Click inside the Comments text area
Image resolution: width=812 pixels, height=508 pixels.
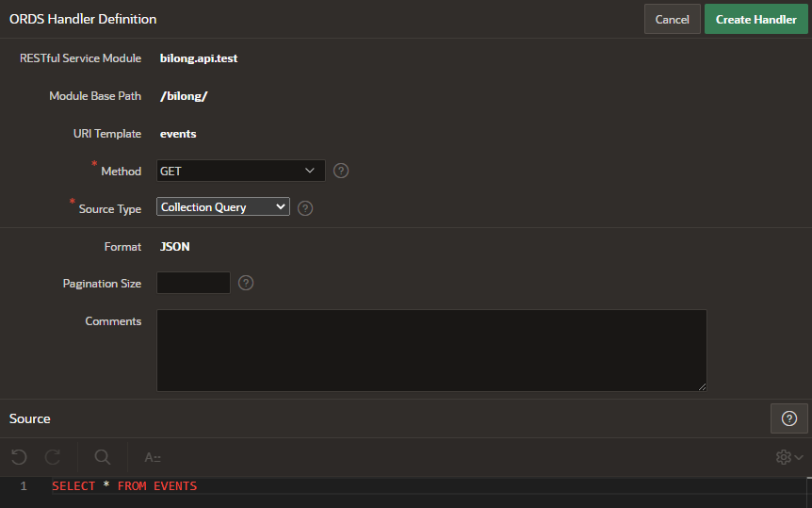pyautogui.click(x=431, y=351)
